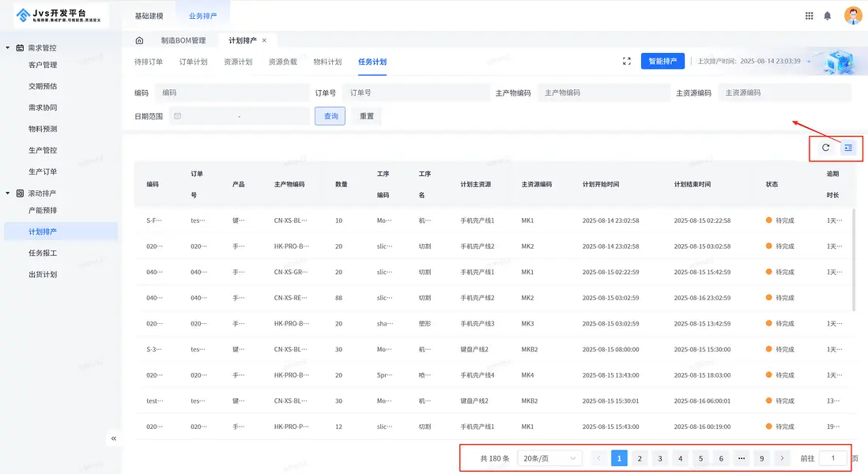
Task: Click the 智能排产 button
Action: (x=662, y=62)
